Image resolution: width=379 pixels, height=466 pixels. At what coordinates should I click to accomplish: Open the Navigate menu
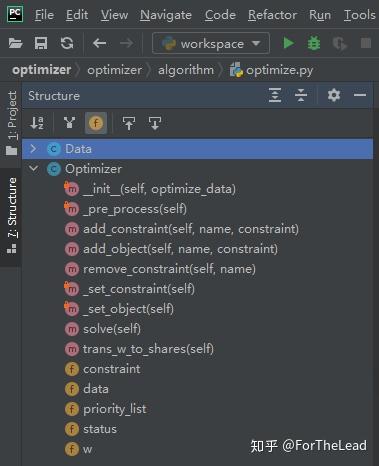point(166,15)
